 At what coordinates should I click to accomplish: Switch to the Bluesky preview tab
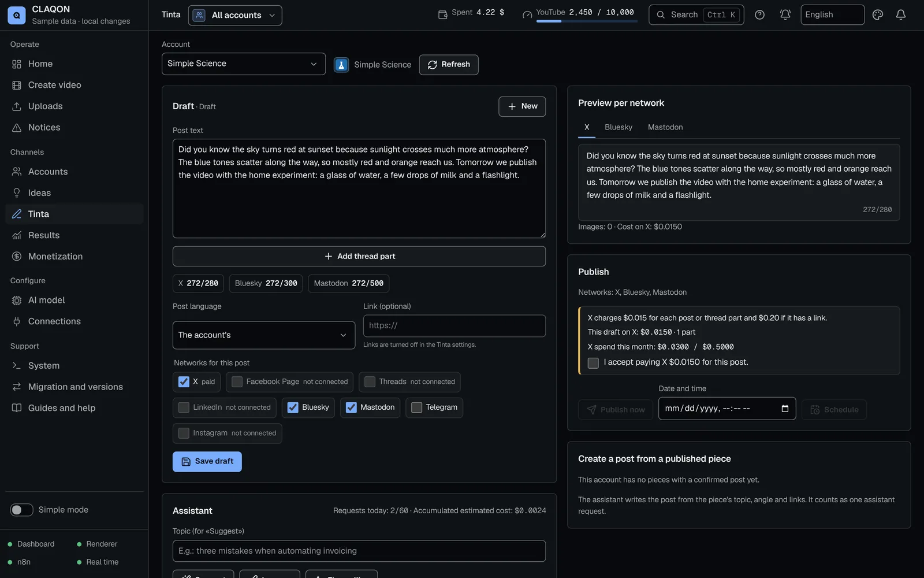(619, 127)
